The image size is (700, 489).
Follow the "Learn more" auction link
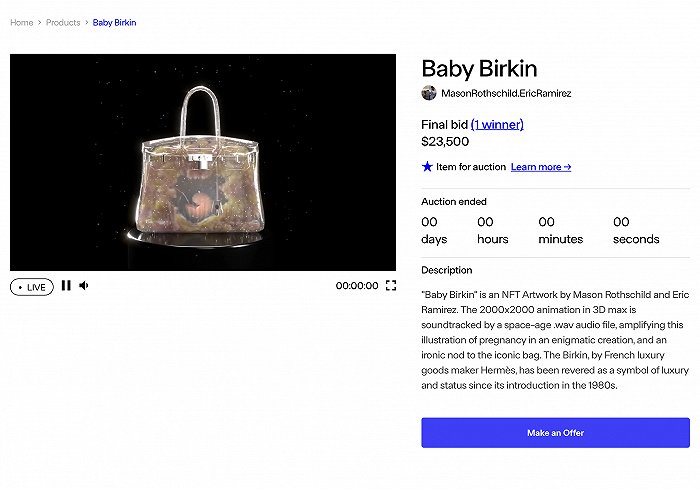coord(540,167)
